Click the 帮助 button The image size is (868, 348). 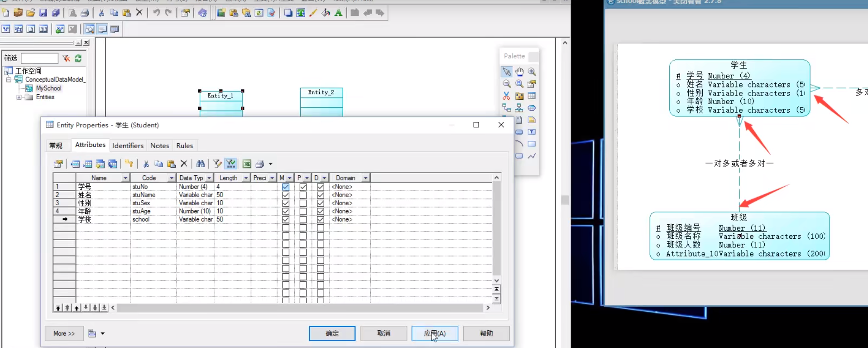click(x=486, y=333)
